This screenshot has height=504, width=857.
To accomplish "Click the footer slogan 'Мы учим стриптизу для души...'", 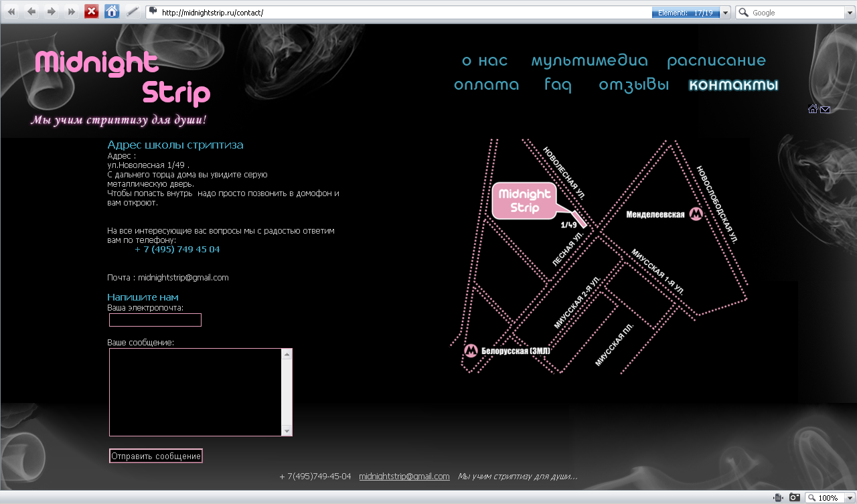I will tap(518, 477).
